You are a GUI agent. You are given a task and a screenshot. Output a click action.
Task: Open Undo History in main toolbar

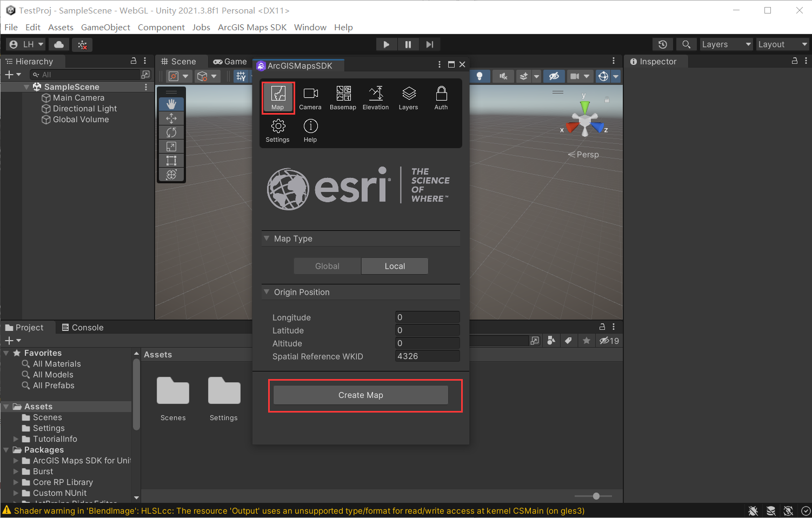[663, 44]
